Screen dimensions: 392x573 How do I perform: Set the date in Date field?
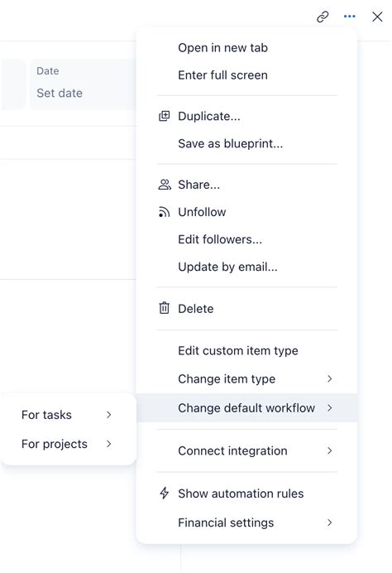60,94
